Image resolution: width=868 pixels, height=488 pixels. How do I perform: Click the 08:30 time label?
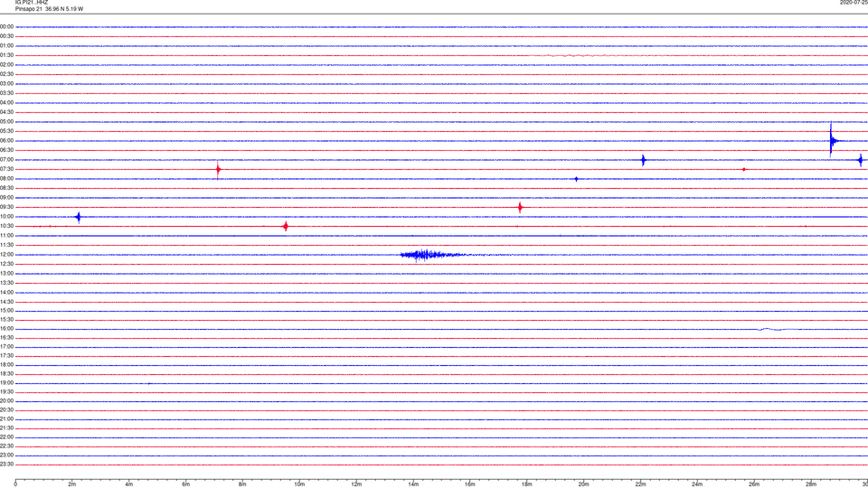tap(6, 188)
